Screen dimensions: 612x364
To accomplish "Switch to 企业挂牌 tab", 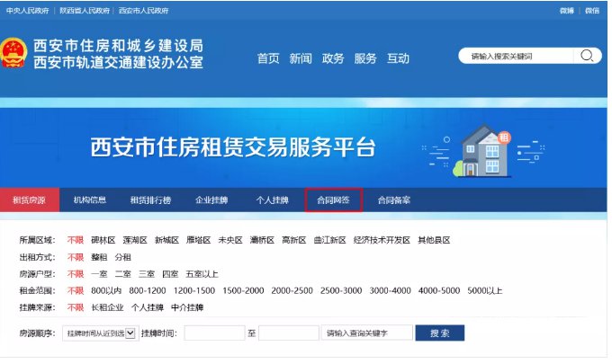I will pyautogui.click(x=211, y=200).
